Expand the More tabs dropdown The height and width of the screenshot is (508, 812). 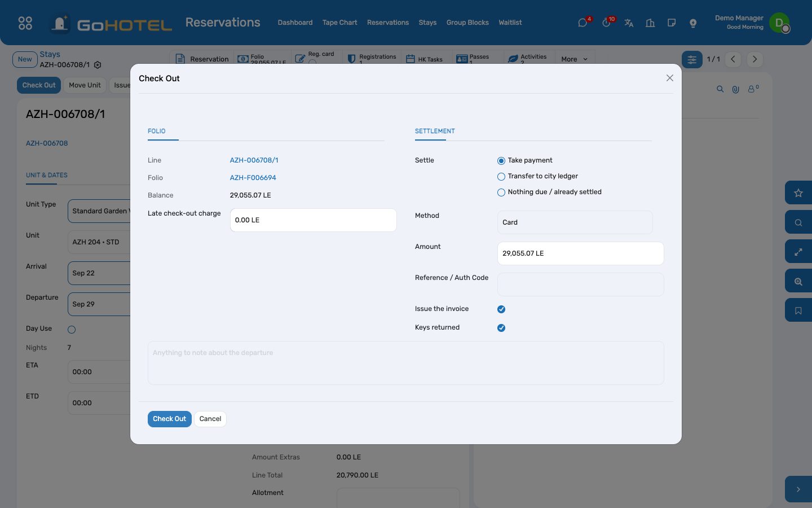pyautogui.click(x=574, y=59)
